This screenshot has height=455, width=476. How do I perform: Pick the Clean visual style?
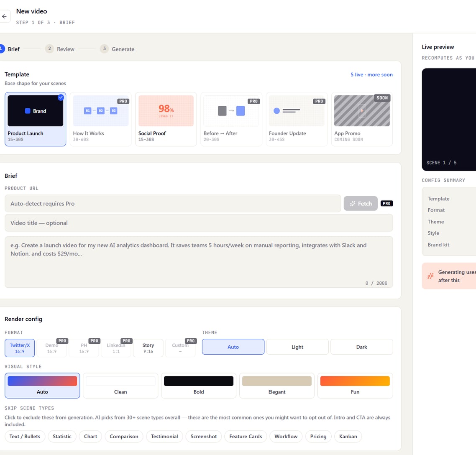(120, 386)
